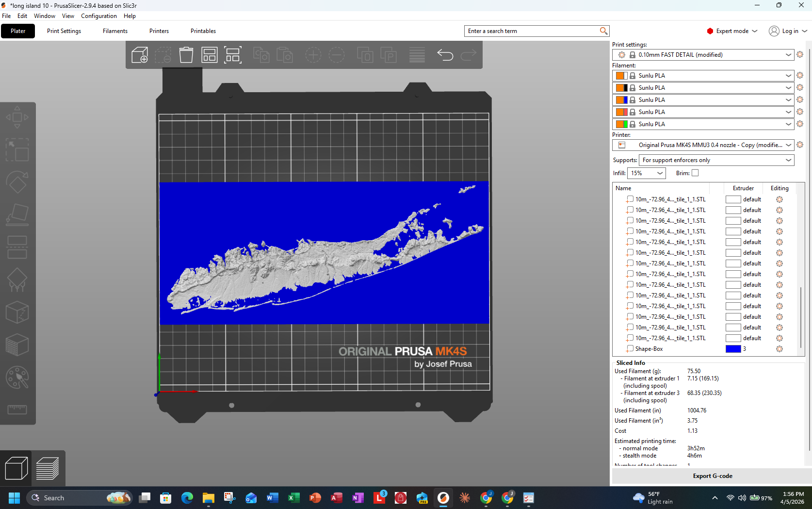
Task: Open PrusaSlicer icon in taskbar
Action: pyautogui.click(x=443, y=498)
